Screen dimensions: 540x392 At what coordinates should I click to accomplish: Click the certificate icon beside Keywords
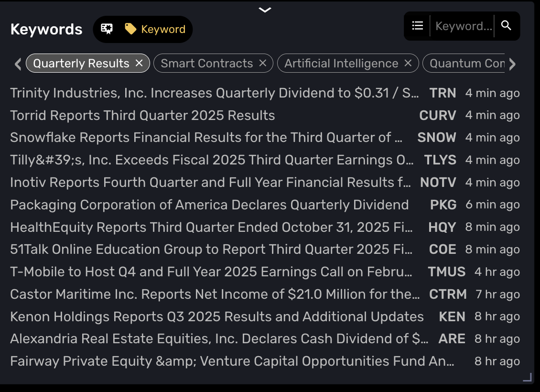(107, 29)
